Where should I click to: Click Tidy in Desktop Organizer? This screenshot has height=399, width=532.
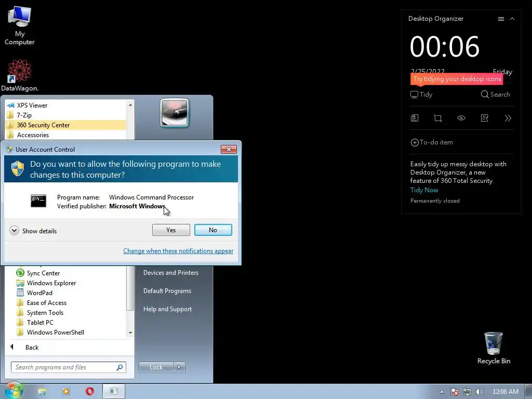(x=421, y=95)
